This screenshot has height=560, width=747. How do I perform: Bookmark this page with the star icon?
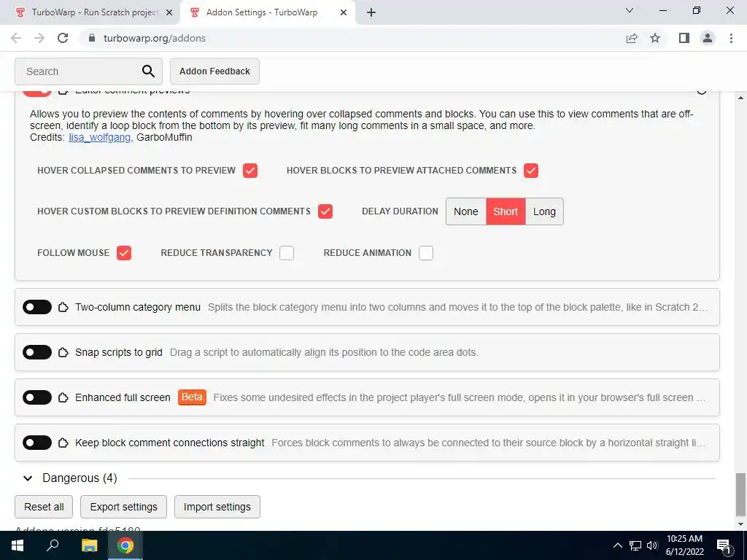655,38
